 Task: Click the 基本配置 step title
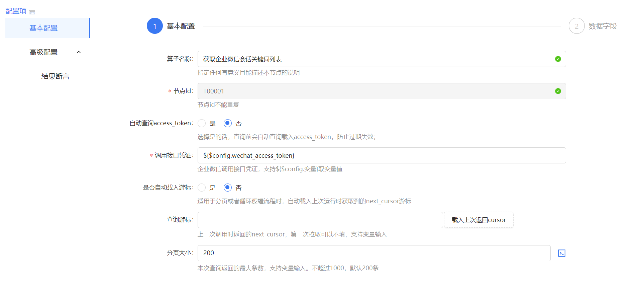181,26
